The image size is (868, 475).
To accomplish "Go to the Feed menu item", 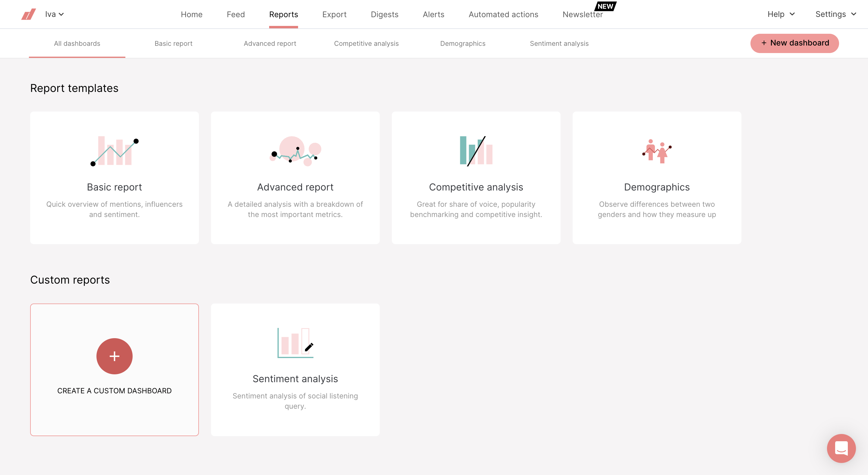I will click(235, 14).
